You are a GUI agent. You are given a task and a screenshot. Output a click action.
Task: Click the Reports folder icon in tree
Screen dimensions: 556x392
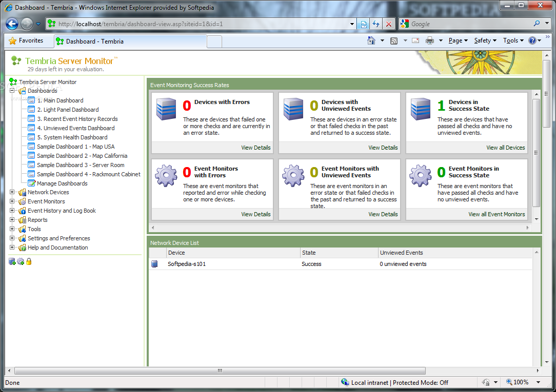pyautogui.click(x=22, y=220)
